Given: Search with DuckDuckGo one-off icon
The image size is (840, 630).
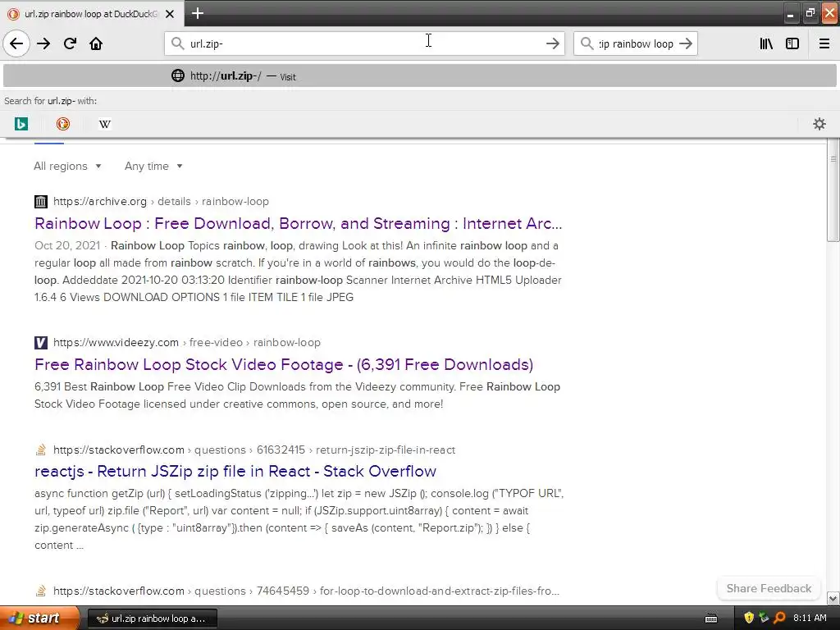Looking at the screenshot, I should click(62, 124).
